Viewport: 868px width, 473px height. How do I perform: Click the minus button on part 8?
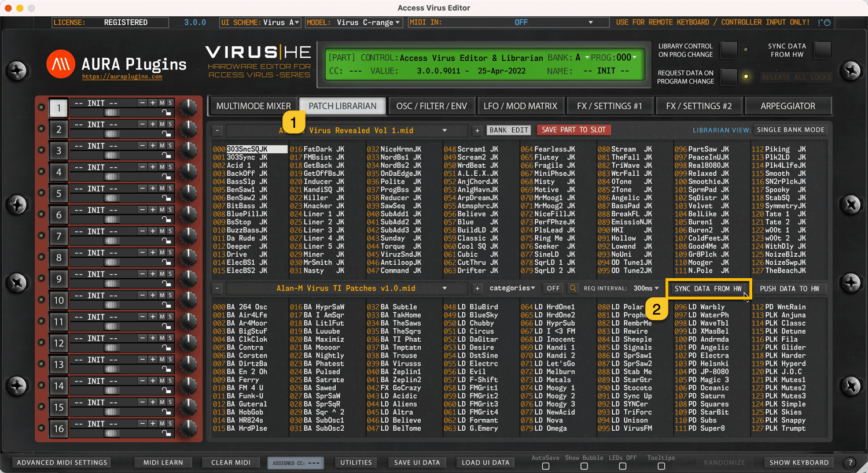(142, 252)
